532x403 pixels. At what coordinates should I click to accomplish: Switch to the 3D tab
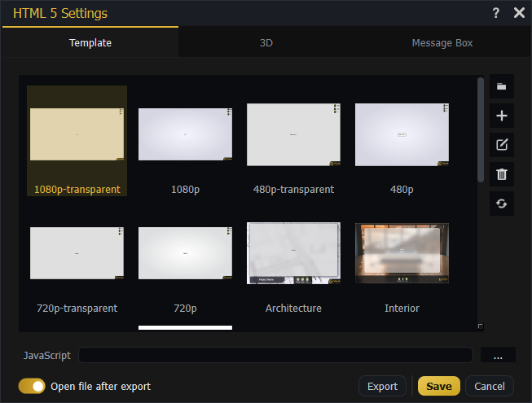[266, 42]
